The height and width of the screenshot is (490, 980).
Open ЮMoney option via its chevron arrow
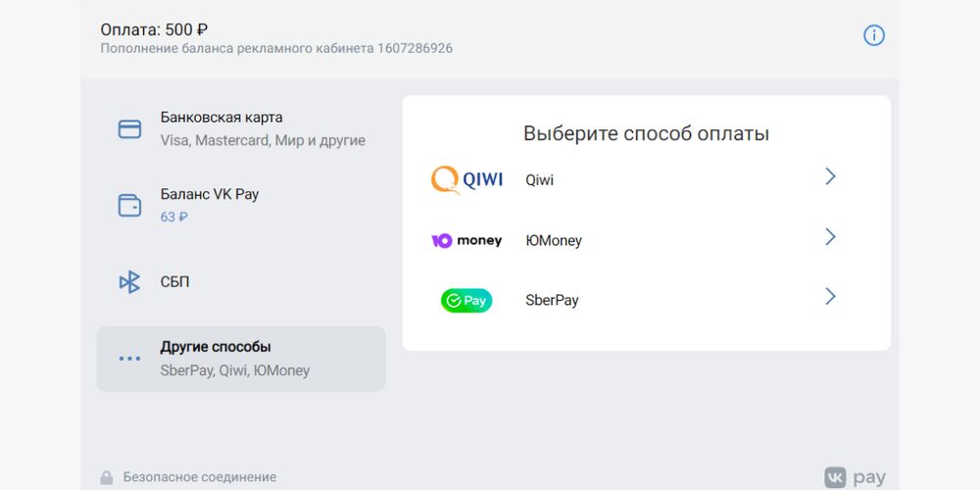[830, 237]
